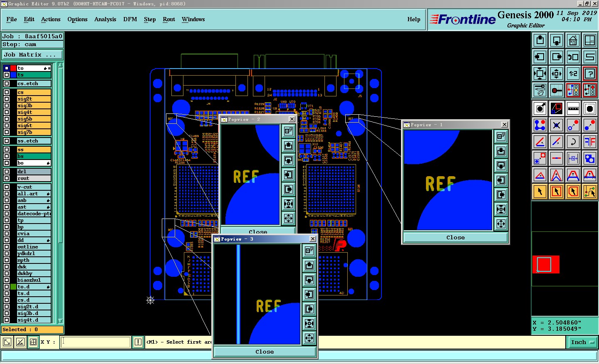Viewport: 599px width, 364px height.
Task: Click the red overview thumbnail in navigator
Action: pyautogui.click(x=546, y=264)
